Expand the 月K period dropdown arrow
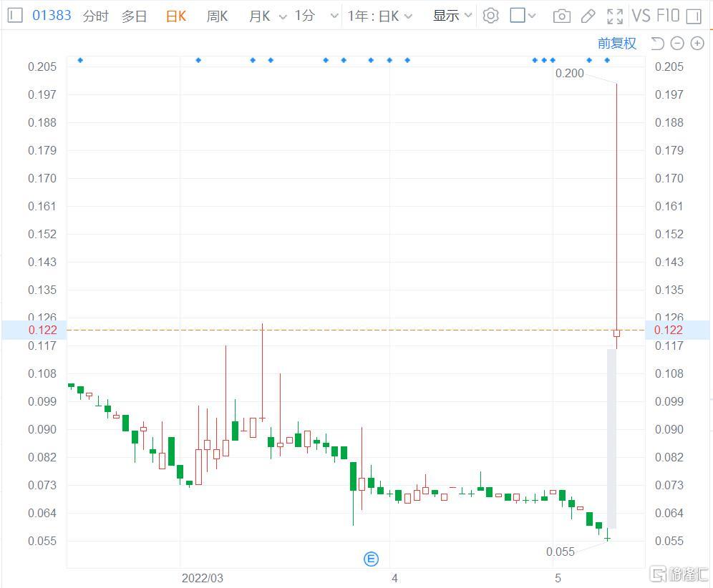Viewport: 713px width, 588px height. coord(283,17)
